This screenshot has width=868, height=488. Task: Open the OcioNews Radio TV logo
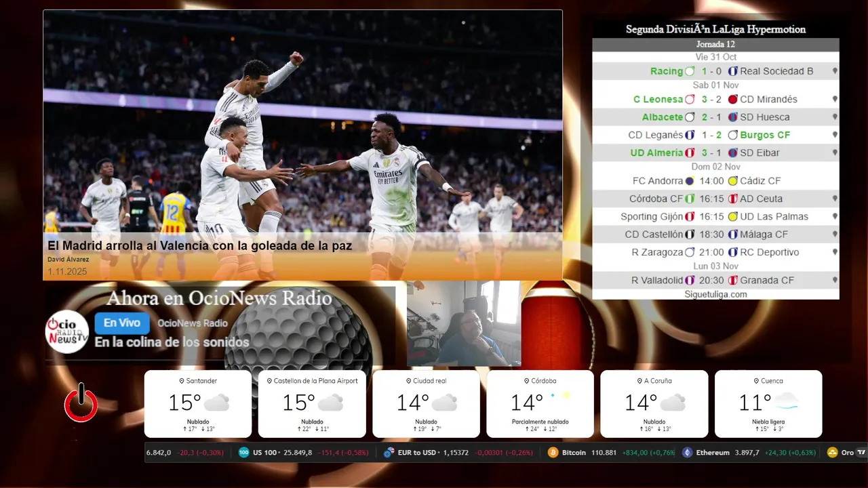point(67,331)
